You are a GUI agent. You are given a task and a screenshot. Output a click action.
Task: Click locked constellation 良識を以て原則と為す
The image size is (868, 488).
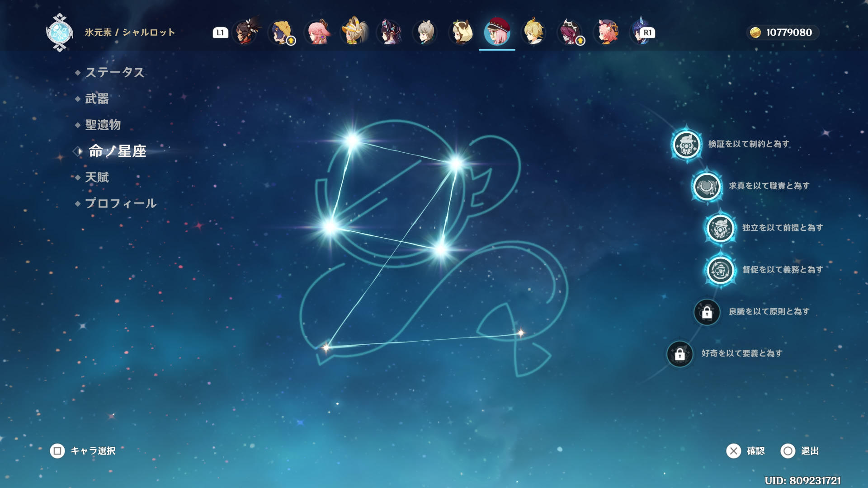point(707,312)
